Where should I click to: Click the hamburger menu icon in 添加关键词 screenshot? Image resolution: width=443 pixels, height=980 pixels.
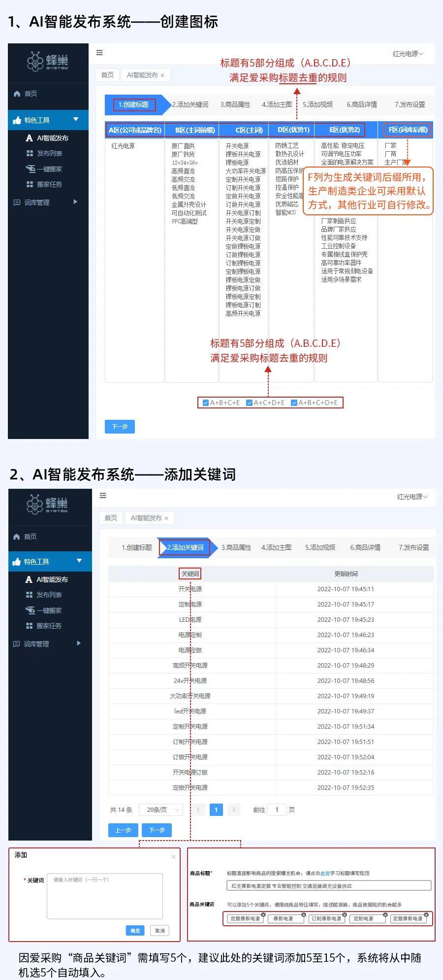pos(103,496)
